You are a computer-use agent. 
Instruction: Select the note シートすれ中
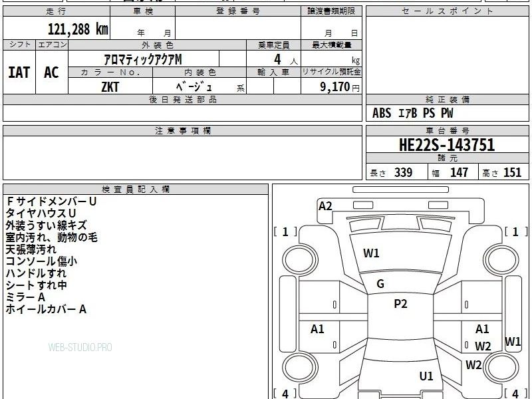[x=37, y=285]
